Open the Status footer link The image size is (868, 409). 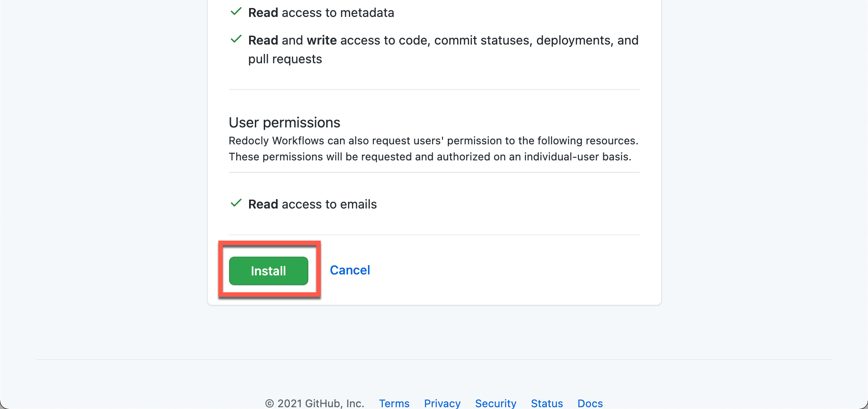[x=547, y=403]
